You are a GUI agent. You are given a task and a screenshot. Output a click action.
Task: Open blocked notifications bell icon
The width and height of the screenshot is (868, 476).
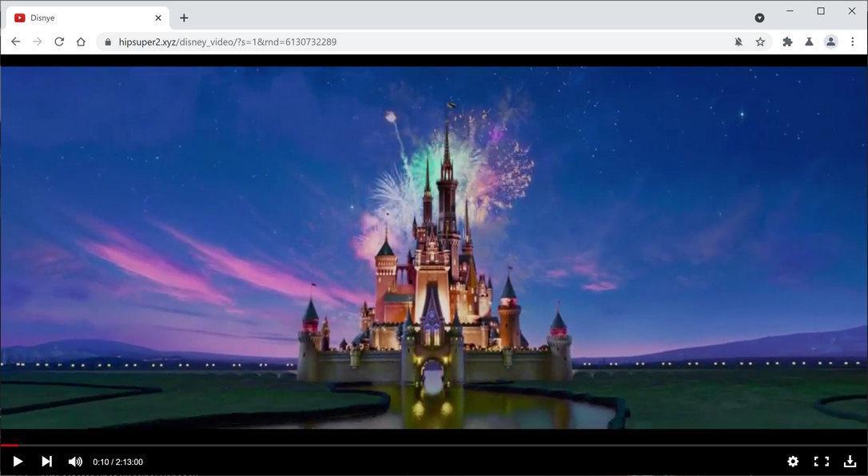[739, 42]
